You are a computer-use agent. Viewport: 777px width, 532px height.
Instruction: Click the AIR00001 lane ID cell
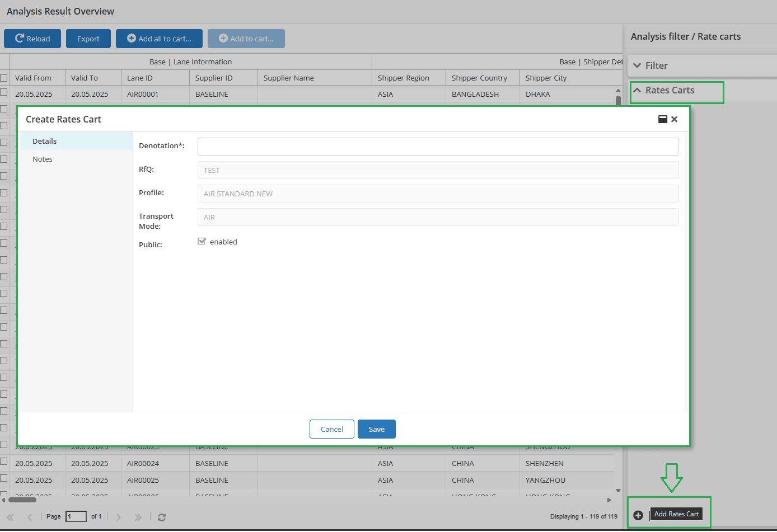click(156, 94)
